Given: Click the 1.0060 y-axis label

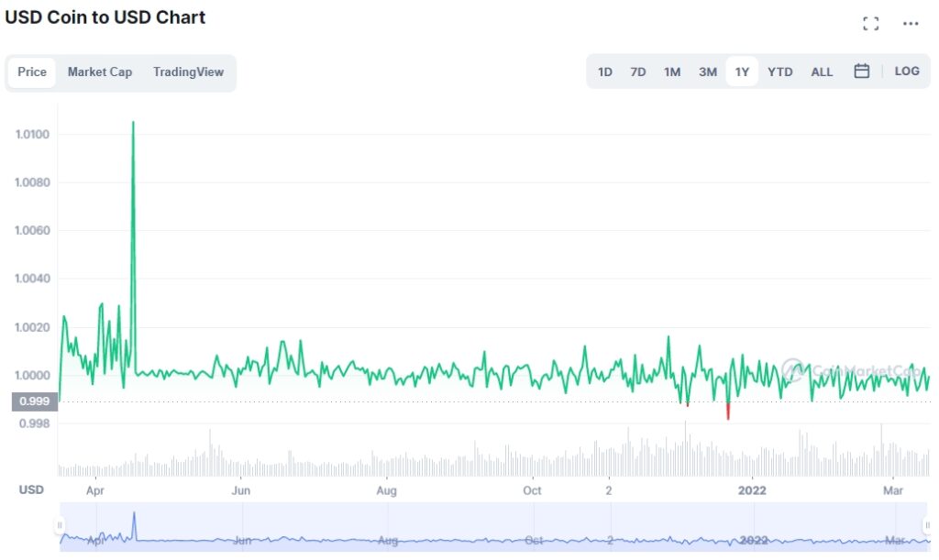Looking at the screenshot, I should (32, 230).
